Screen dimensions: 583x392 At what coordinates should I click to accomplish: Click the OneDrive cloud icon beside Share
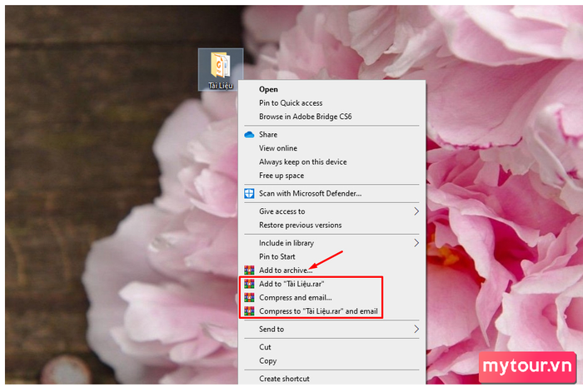point(249,135)
